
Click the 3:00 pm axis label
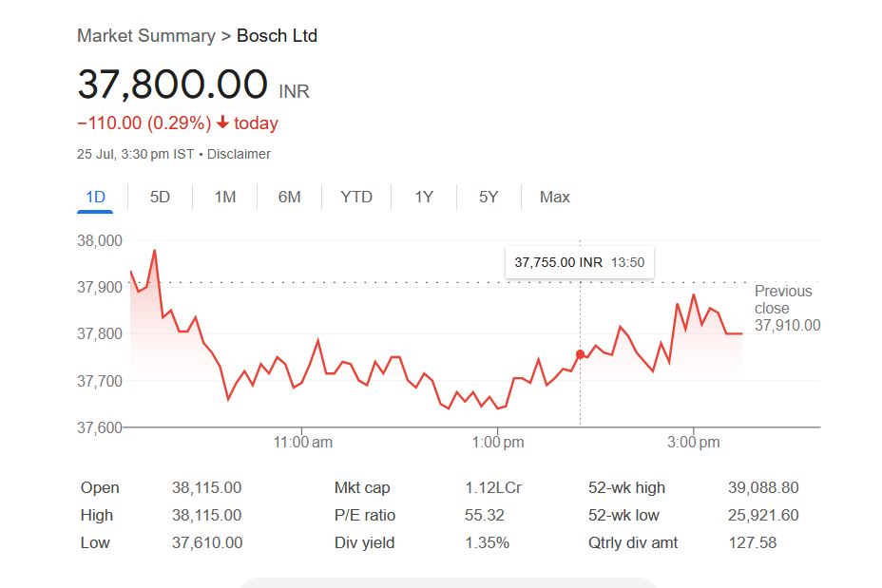click(x=694, y=442)
